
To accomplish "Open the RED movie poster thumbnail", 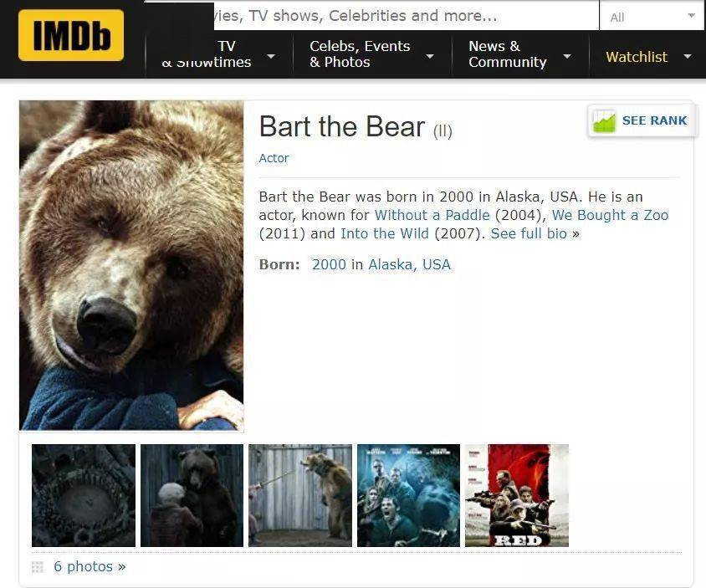I will tap(517, 495).
